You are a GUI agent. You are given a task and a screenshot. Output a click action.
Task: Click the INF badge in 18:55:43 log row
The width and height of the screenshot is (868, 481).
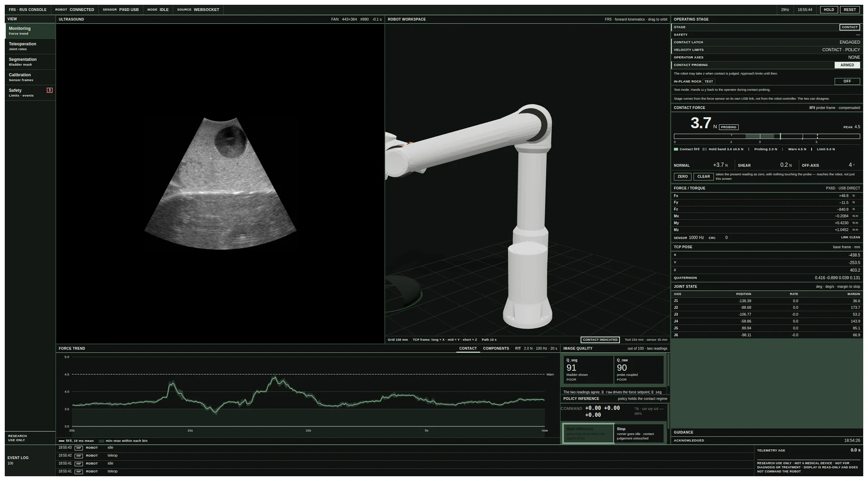[79, 448]
